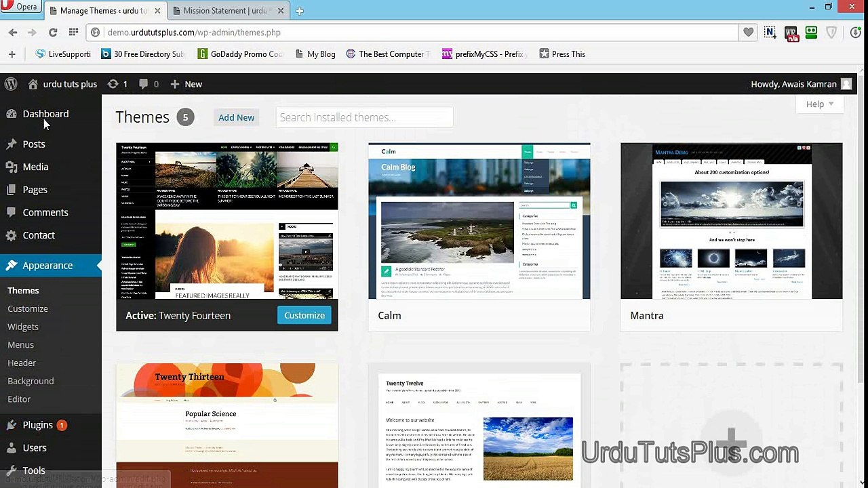The height and width of the screenshot is (488, 868).
Task: Click the browser Forward arrow
Action: coord(32,33)
